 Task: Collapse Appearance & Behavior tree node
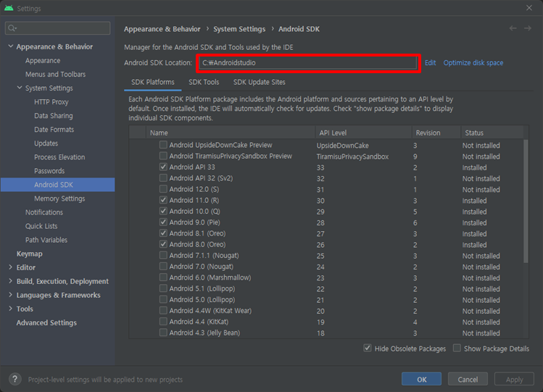(x=11, y=46)
